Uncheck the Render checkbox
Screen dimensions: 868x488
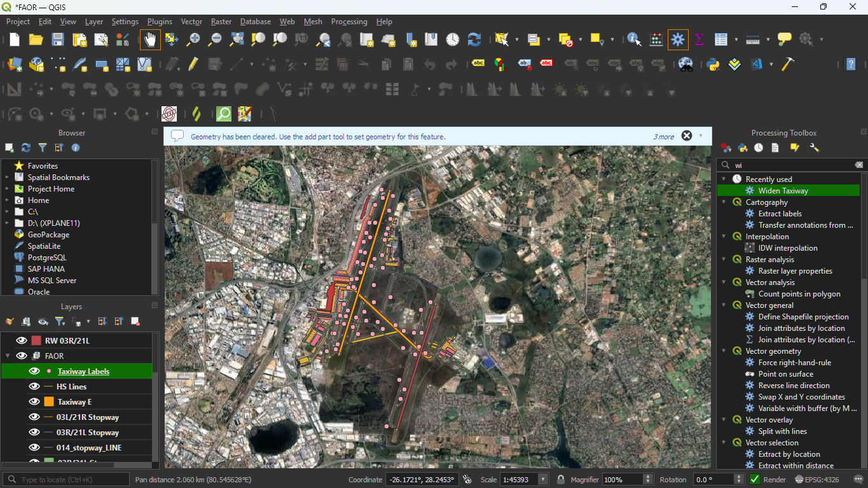[755, 480]
